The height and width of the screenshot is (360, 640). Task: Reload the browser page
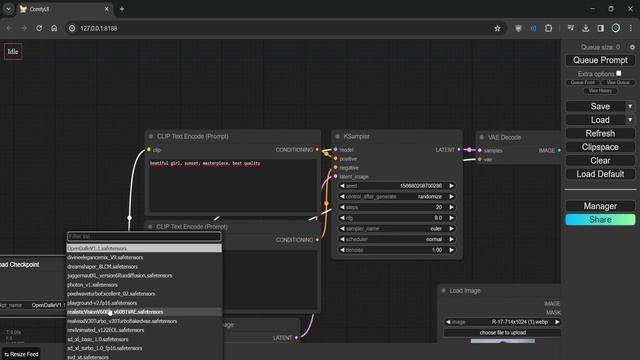pos(39,28)
